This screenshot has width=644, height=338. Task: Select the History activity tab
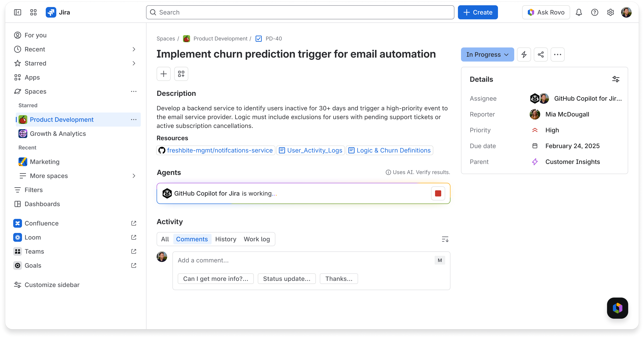click(225, 239)
